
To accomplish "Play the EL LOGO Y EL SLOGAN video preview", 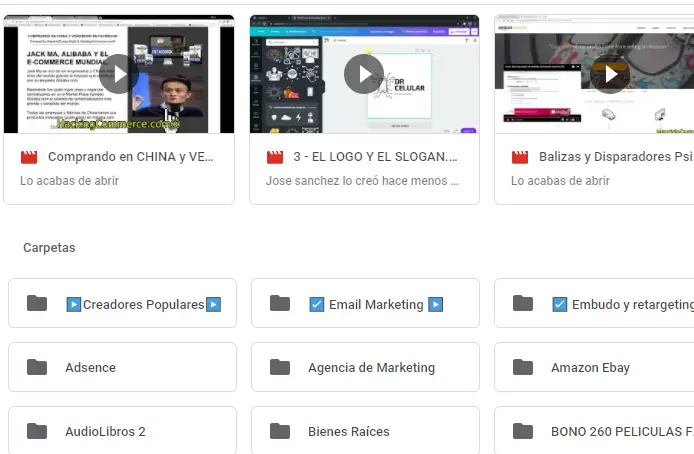I will coord(364,74).
